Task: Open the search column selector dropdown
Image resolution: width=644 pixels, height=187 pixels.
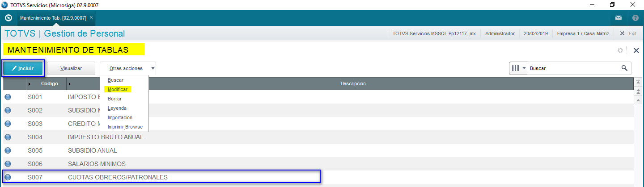Action: pyautogui.click(x=518, y=68)
